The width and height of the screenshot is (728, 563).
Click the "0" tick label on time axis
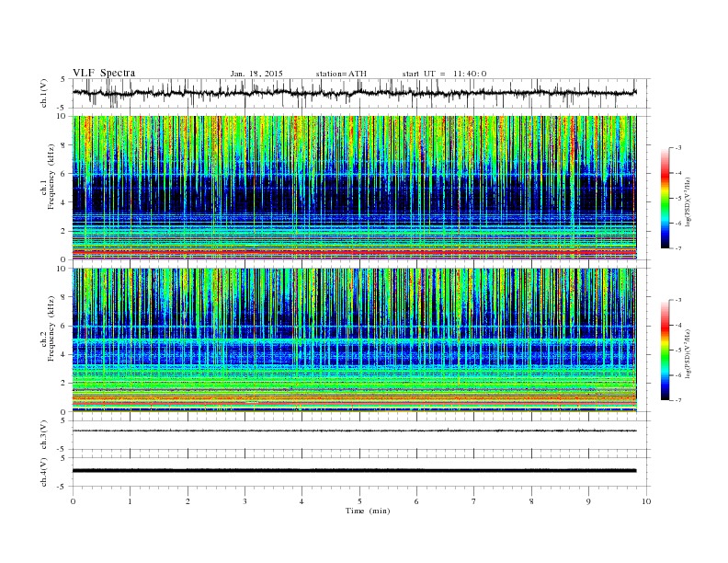pos(73,501)
